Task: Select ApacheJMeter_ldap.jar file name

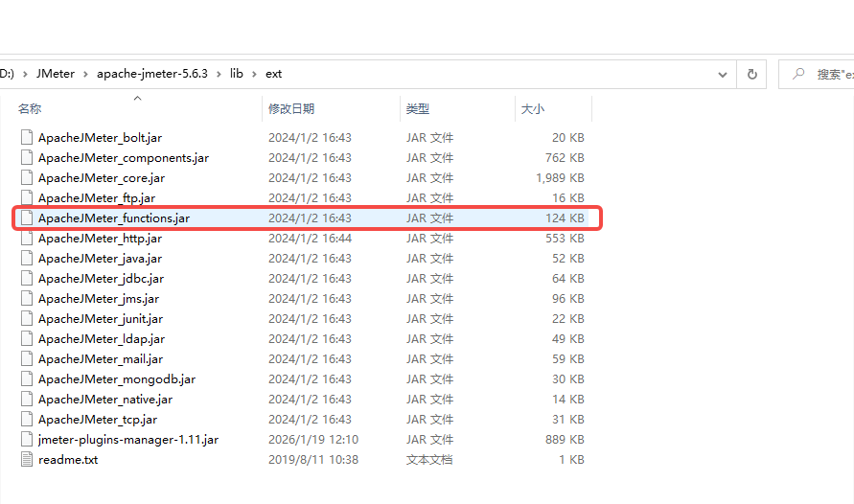Action: click(x=102, y=339)
